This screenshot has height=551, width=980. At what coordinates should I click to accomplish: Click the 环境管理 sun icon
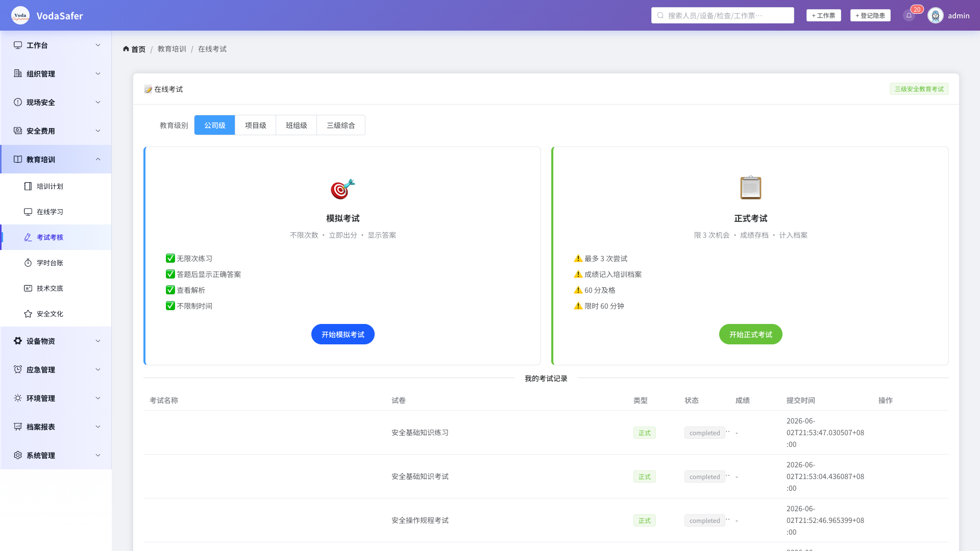18,398
